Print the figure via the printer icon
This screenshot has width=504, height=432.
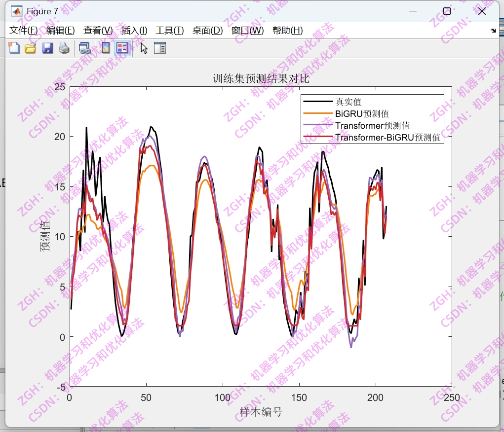point(63,48)
